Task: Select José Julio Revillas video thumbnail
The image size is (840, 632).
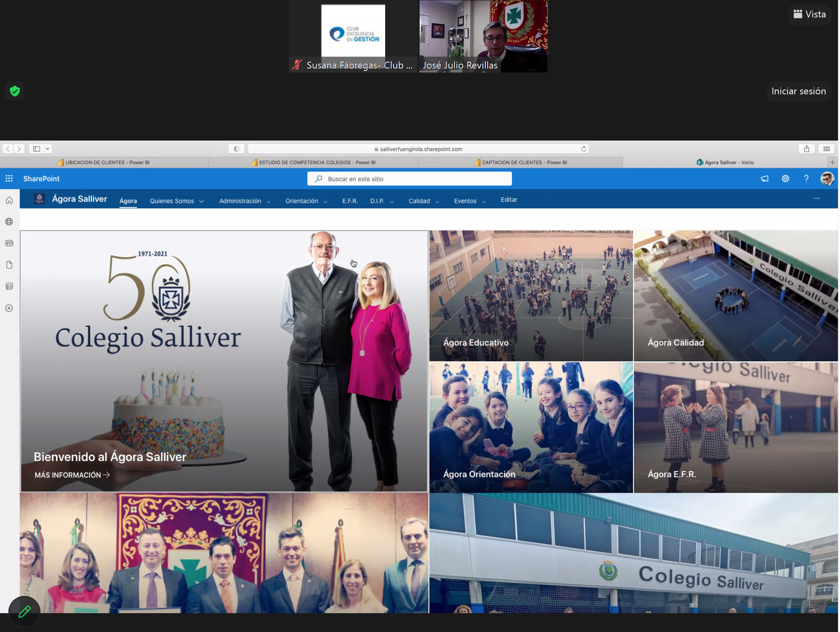Action: click(484, 36)
